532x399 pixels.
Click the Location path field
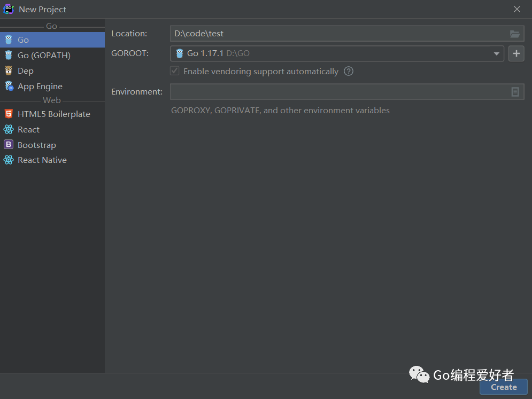click(x=347, y=34)
